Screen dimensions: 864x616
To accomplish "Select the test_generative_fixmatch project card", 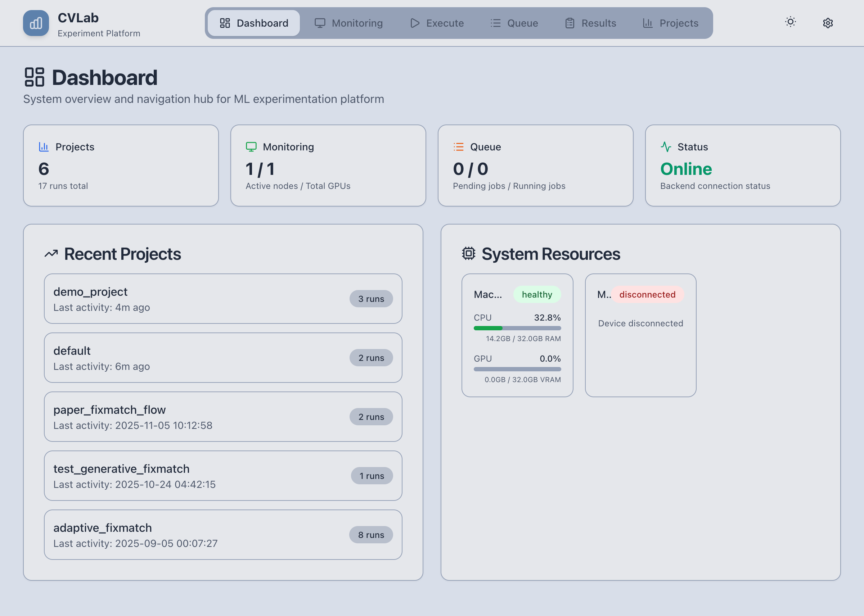I will (x=223, y=476).
